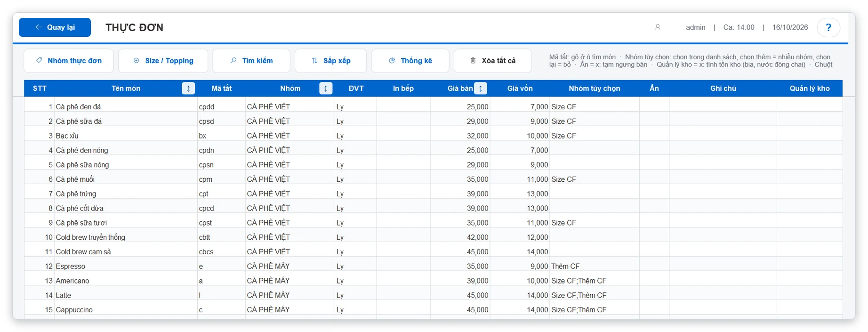Click the Tìm kiếm search button

click(x=251, y=61)
